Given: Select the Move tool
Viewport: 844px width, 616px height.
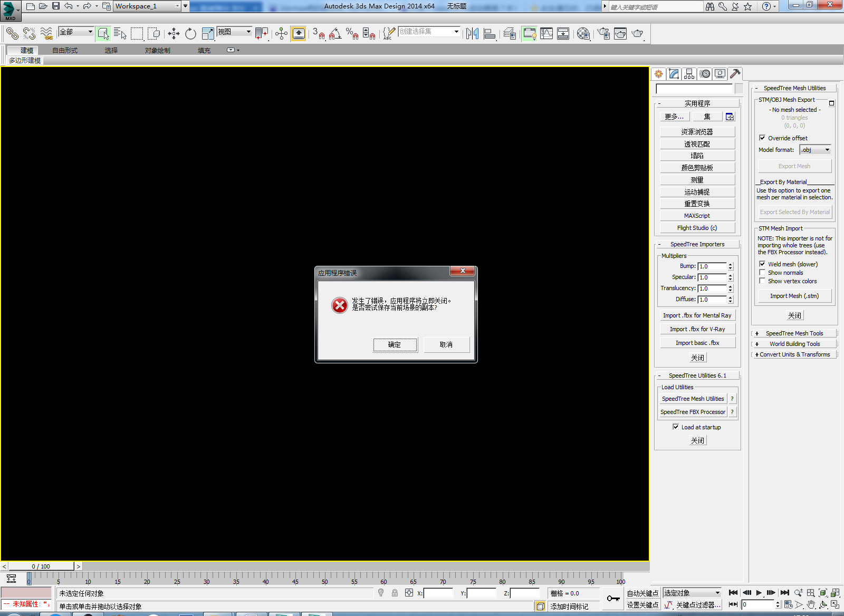Looking at the screenshot, I should click(174, 34).
